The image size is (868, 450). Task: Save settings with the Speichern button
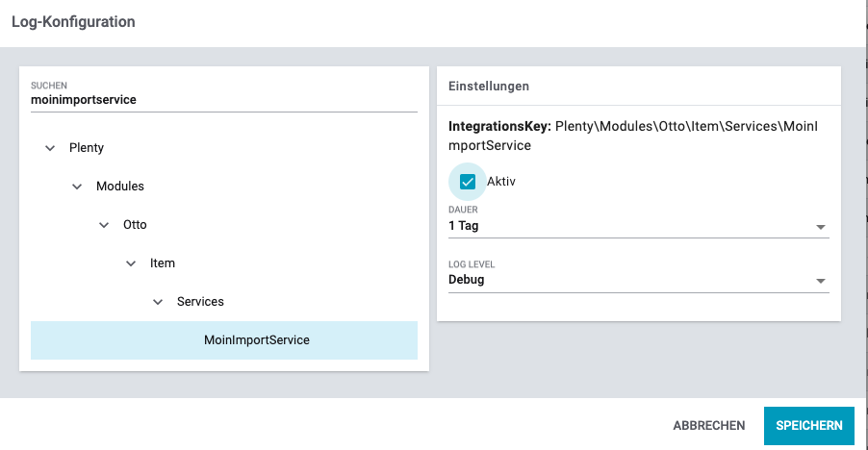808,426
